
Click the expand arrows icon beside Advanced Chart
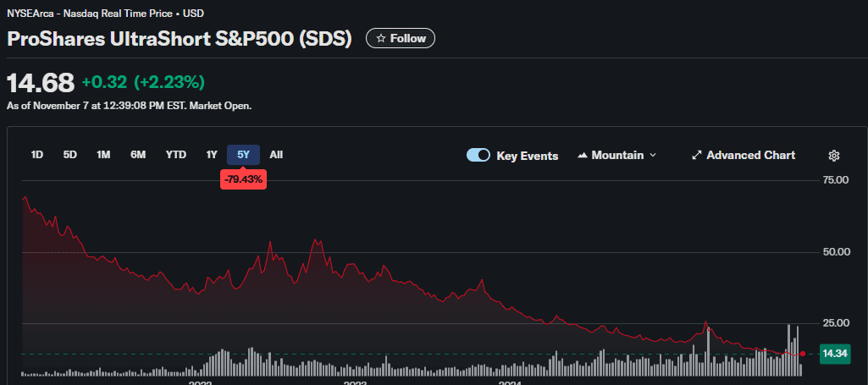click(x=697, y=155)
